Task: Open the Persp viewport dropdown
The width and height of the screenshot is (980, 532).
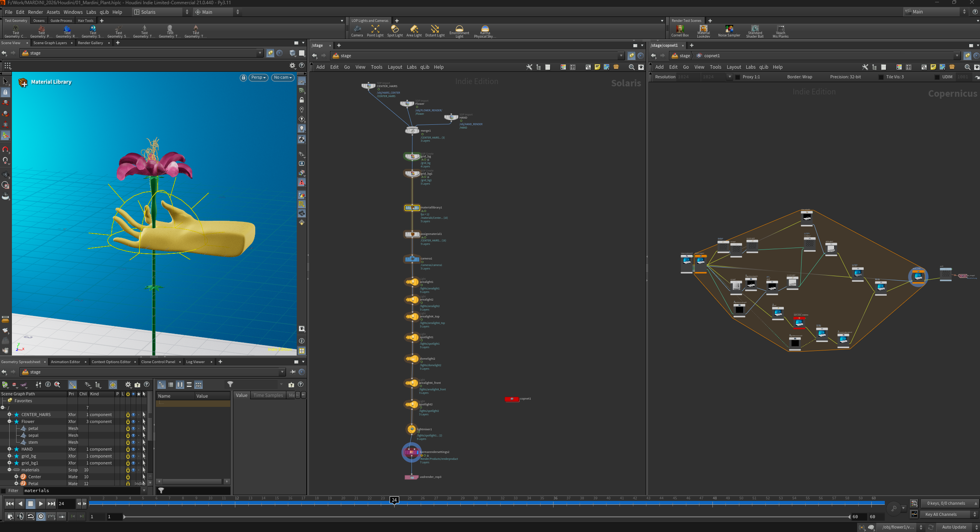Action: click(x=258, y=78)
